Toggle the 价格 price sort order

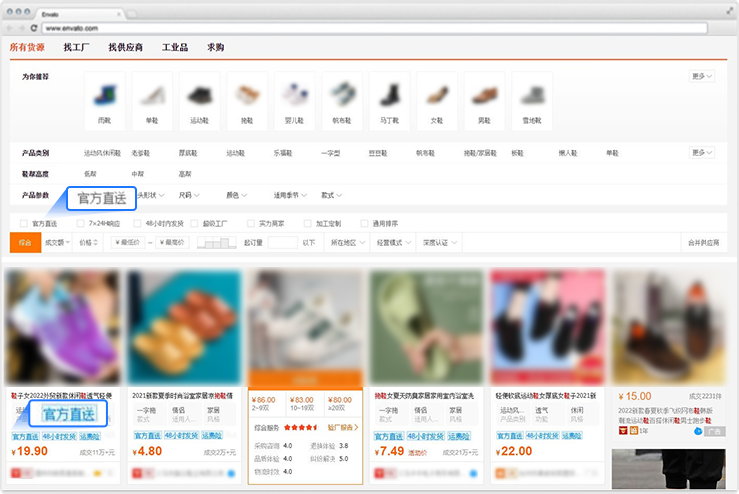(x=88, y=243)
